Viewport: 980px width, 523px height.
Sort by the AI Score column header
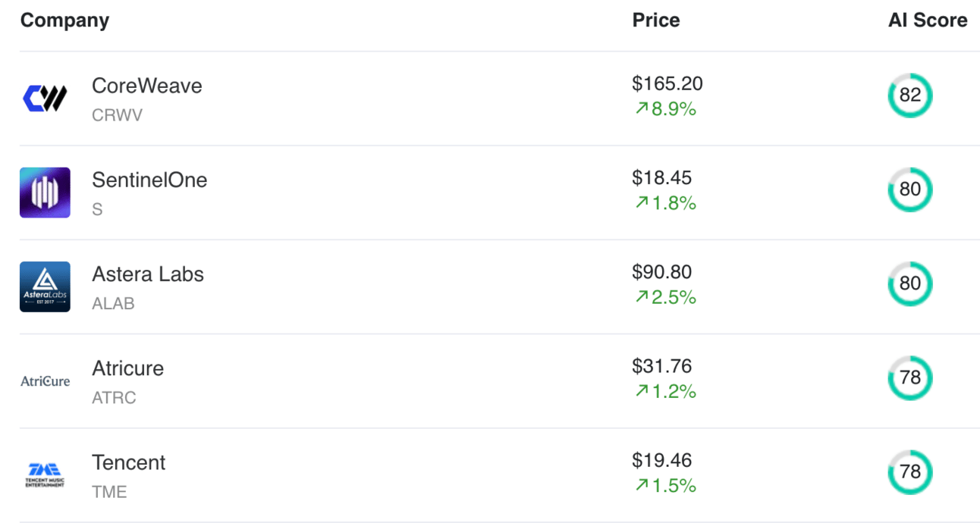927,20
